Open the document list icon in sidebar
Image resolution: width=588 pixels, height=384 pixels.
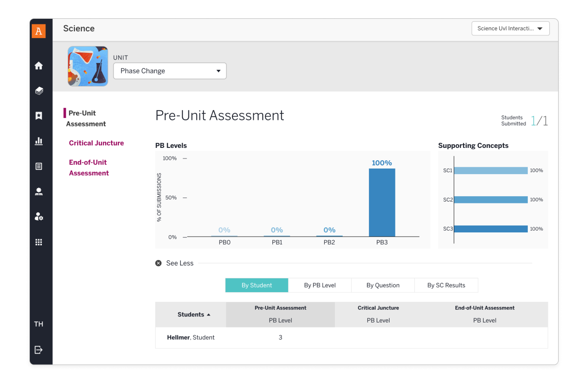coord(39,166)
